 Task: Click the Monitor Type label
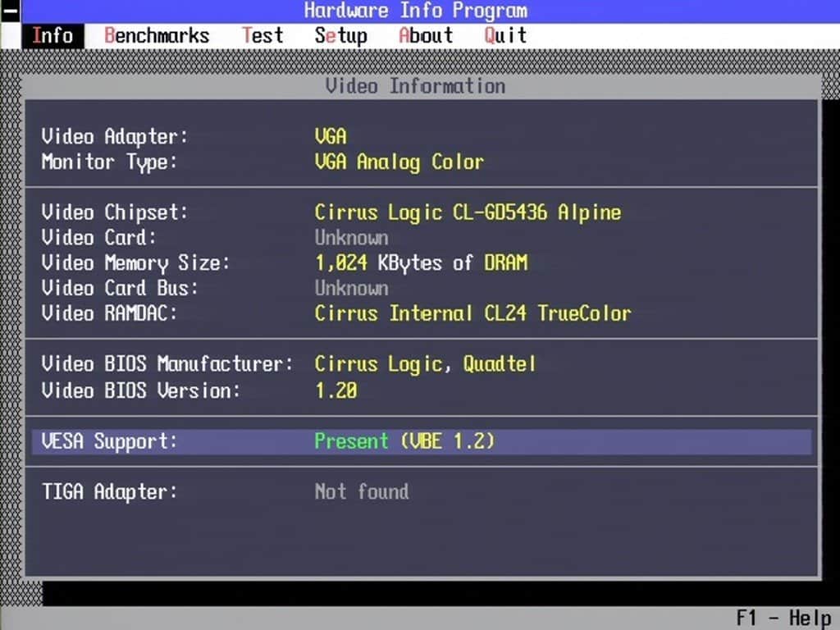(109, 162)
